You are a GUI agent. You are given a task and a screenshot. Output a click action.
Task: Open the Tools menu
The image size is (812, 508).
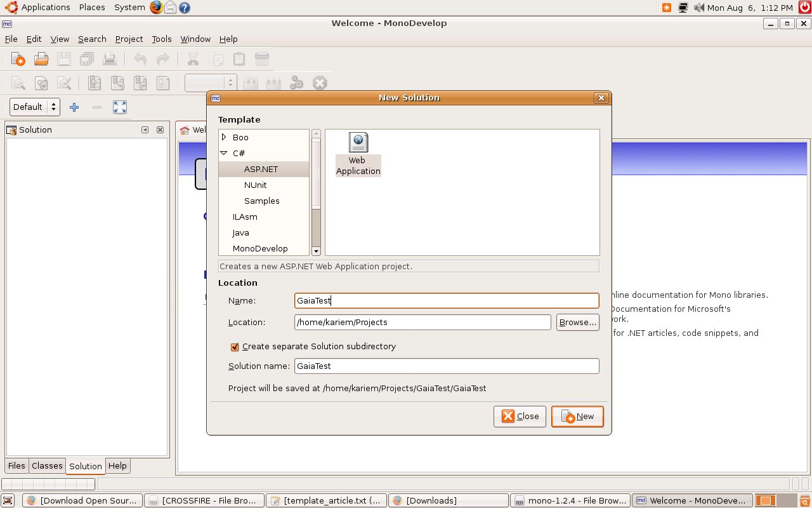162,39
